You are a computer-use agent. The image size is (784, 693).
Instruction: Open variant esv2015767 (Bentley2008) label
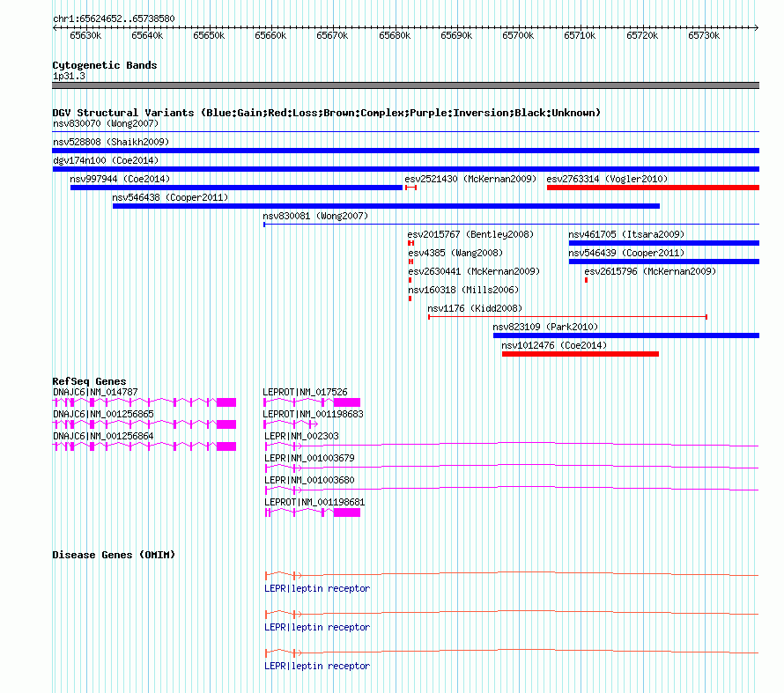pyautogui.click(x=470, y=234)
